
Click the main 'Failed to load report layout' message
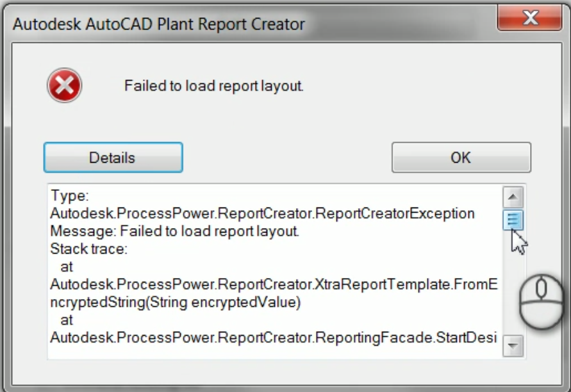[213, 86]
